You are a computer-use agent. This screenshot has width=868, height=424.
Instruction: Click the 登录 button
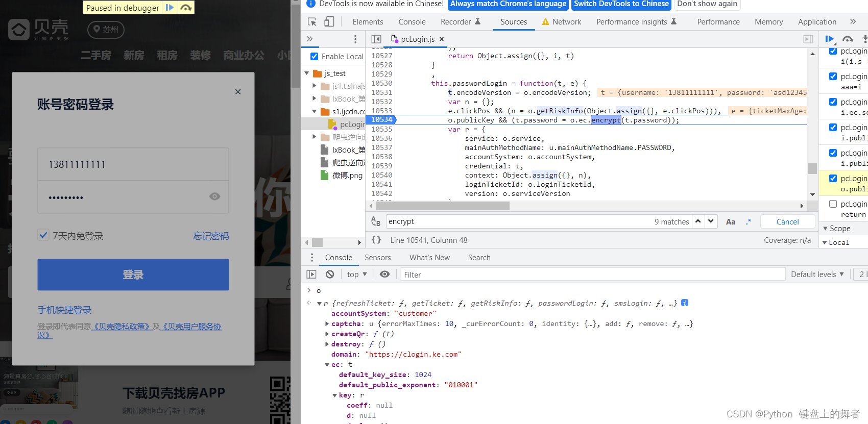coord(133,275)
